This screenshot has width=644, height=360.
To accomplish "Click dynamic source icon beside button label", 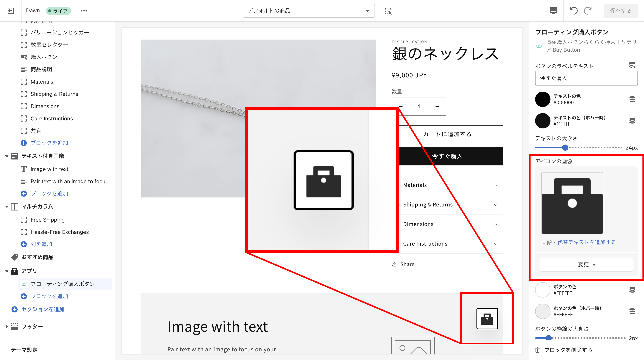I will [x=632, y=65].
